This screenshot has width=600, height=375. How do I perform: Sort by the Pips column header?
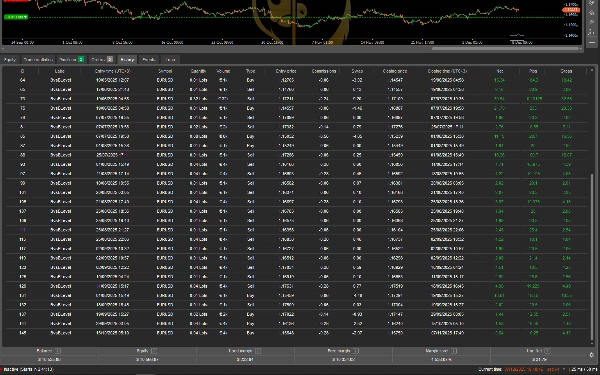(533, 71)
